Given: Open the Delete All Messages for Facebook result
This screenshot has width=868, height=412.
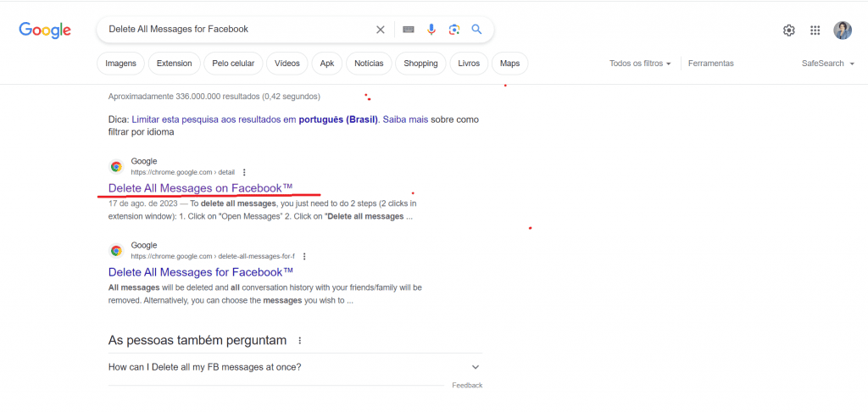Looking at the screenshot, I should (x=200, y=272).
